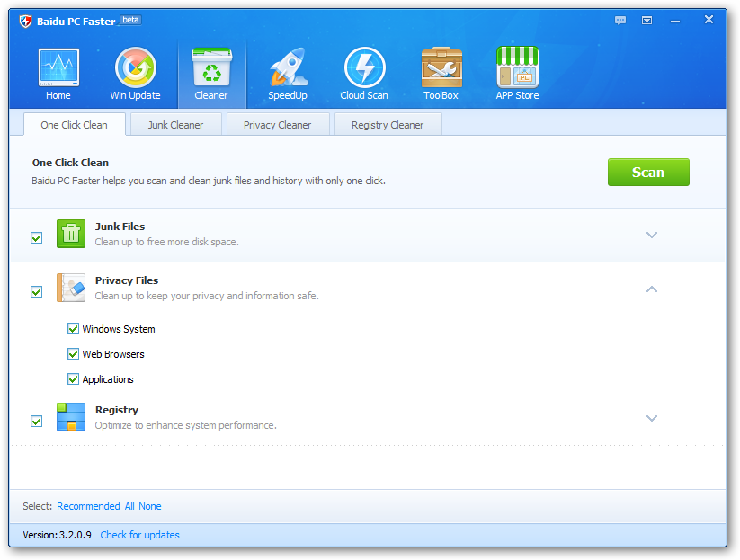Screen dimensions: 740x560
Task: Switch to the One Click Clean tab
Action: [x=74, y=125]
